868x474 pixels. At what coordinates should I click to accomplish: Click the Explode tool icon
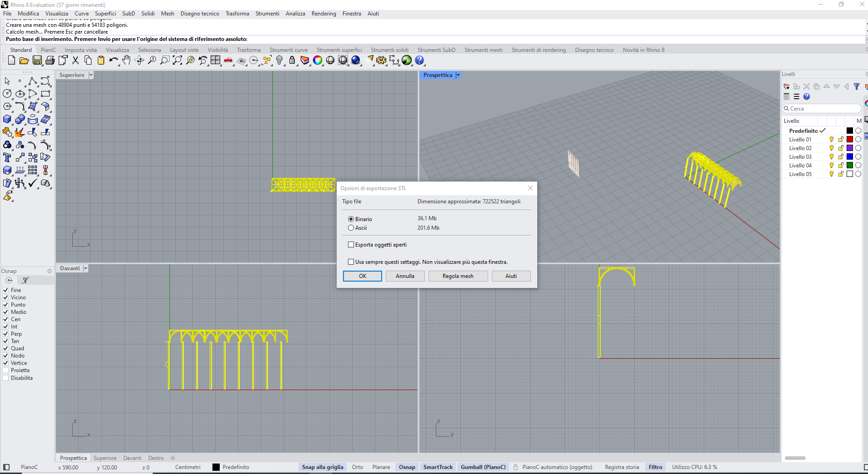tap(20, 132)
